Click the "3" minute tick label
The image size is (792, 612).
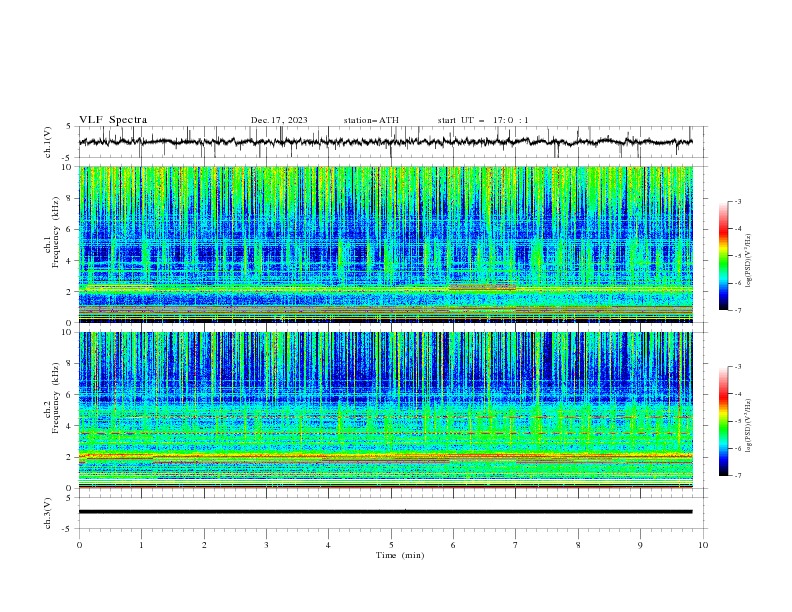[x=266, y=545]
